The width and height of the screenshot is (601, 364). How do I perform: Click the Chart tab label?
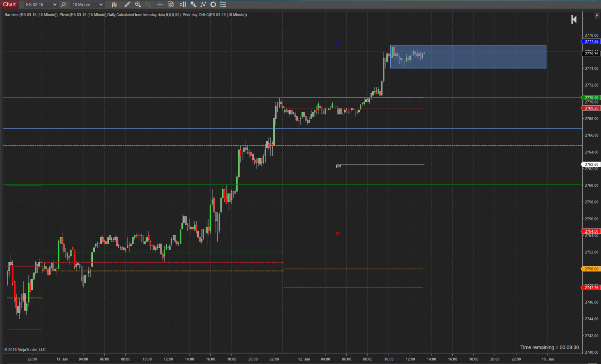(x=9, y=5)
